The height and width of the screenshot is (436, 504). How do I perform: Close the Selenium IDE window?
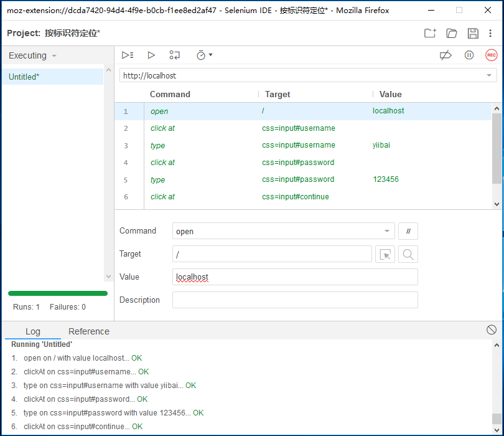click(x=488, y=11)
